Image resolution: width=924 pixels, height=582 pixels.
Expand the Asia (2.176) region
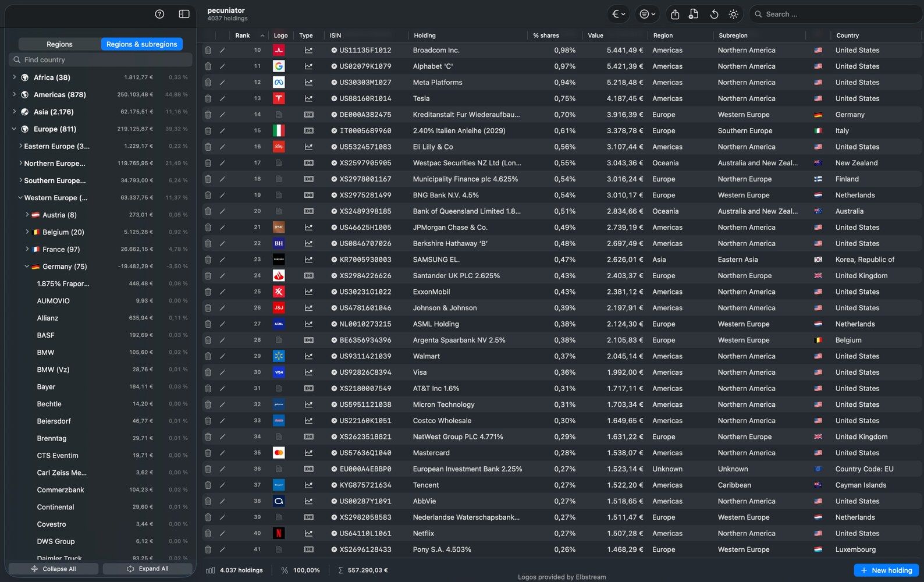tap(14, 112)
